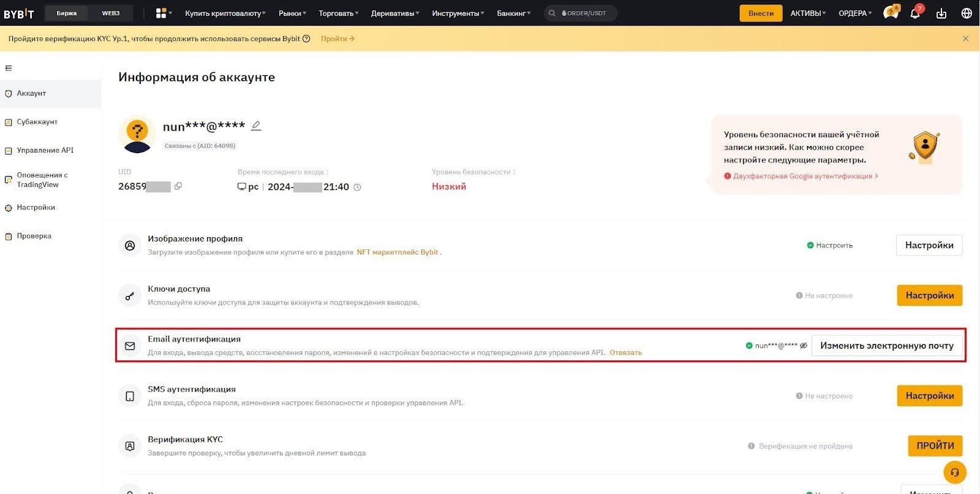
Task: Edit nickname with the pencil icon
Action: pyautogui.click(x=256, y=126)
